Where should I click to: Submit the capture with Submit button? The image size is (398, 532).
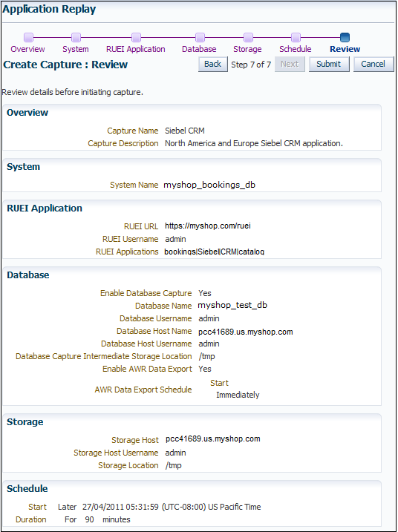pos(329,64)
